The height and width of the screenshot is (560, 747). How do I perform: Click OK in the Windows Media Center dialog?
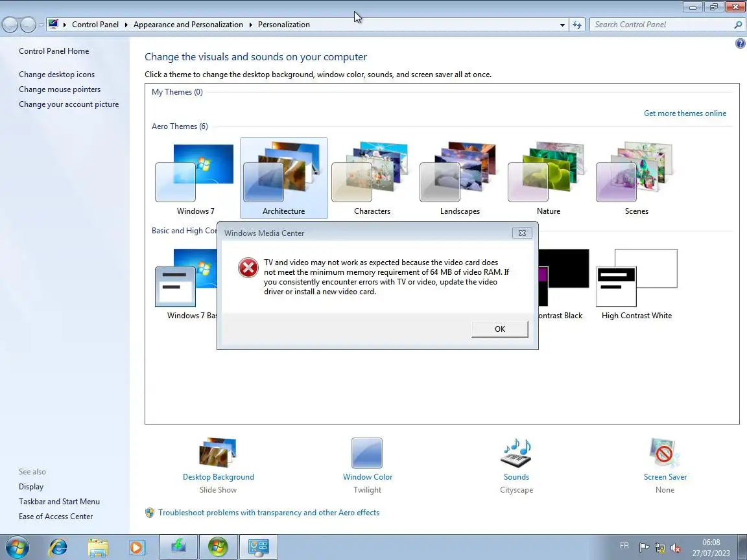click(x=500, y=329)
